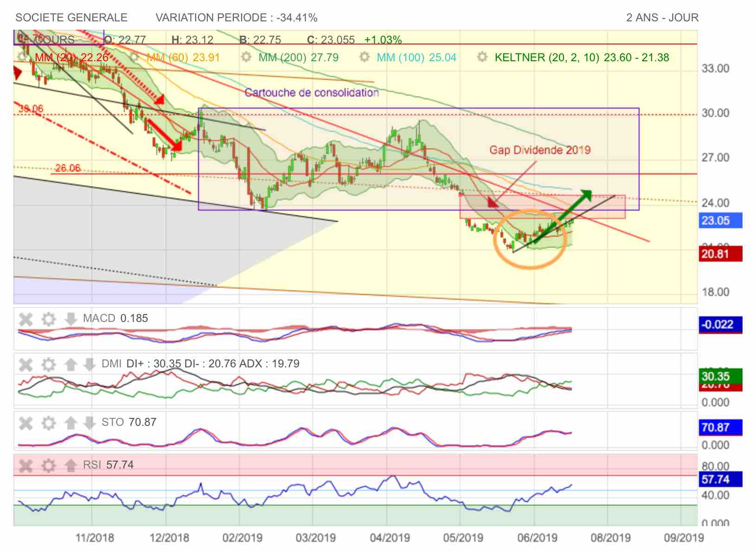
Task: Click the 05/2019 date axis label
Action: 463,538
